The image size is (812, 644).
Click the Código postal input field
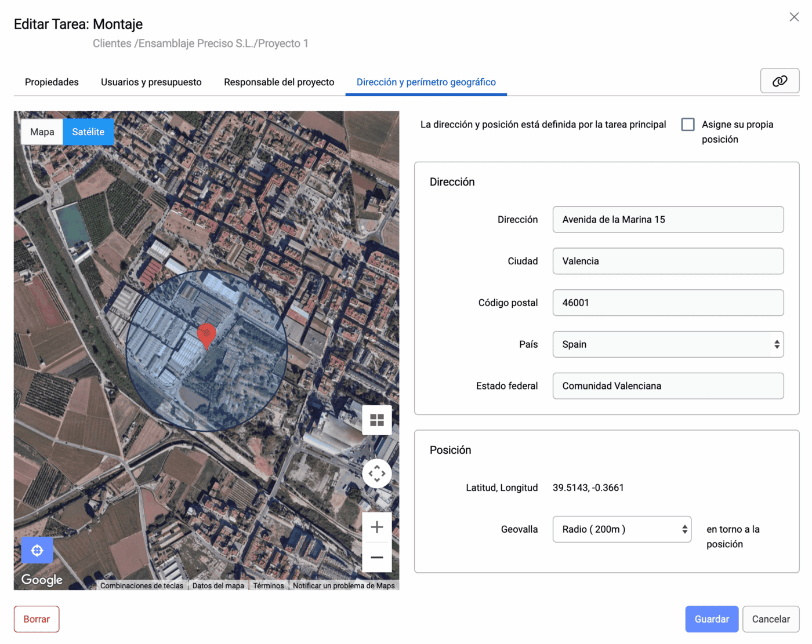(x=668, y=303)
